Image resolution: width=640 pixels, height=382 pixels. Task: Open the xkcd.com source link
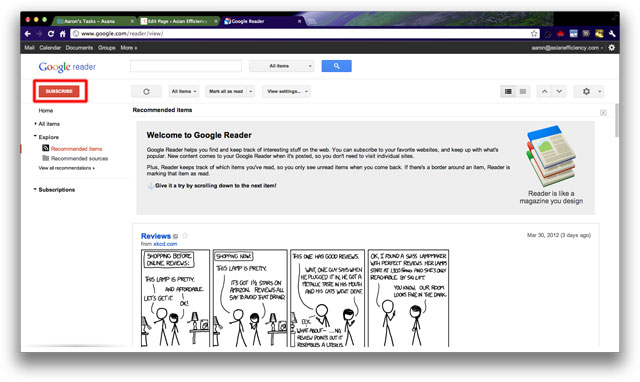(165, 244)
